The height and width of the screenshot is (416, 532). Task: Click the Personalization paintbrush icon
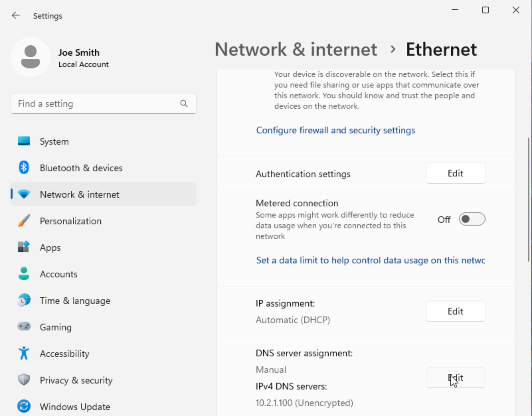coord(24,221)
